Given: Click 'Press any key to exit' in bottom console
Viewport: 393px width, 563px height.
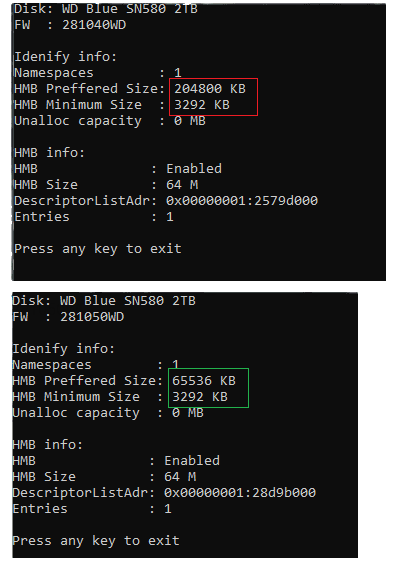Looking at the screenshot, I should pyautogui.click(x=95, y=541).
